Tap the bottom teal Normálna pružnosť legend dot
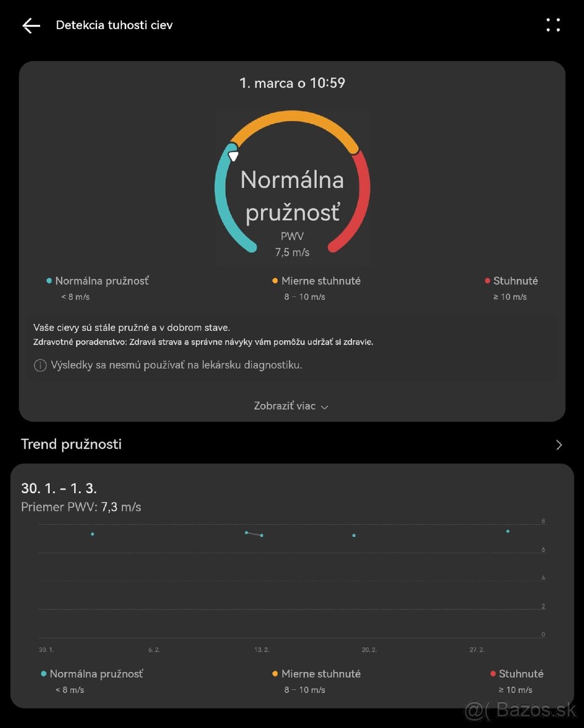The width and height of the screenshot is (584, 728). coord(44,674)
